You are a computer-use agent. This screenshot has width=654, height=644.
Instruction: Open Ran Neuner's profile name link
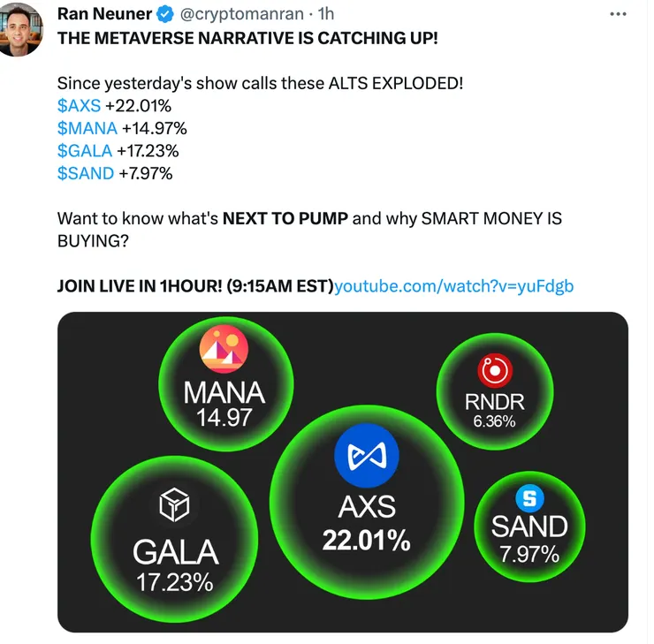pos(104,14)
